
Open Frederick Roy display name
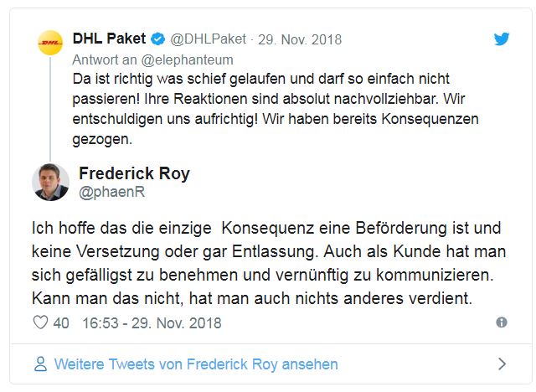tap(134, 174)
